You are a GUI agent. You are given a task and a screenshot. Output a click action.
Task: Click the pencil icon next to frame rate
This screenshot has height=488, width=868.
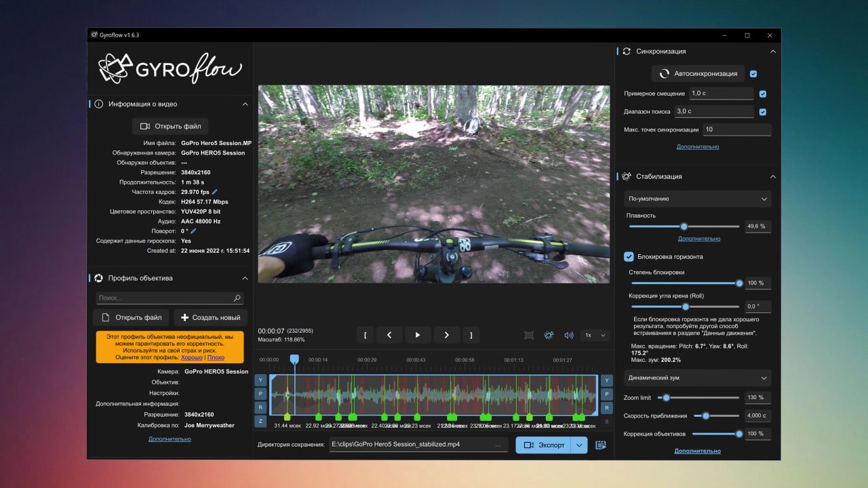pyautogui.click(x=215, y=192)
